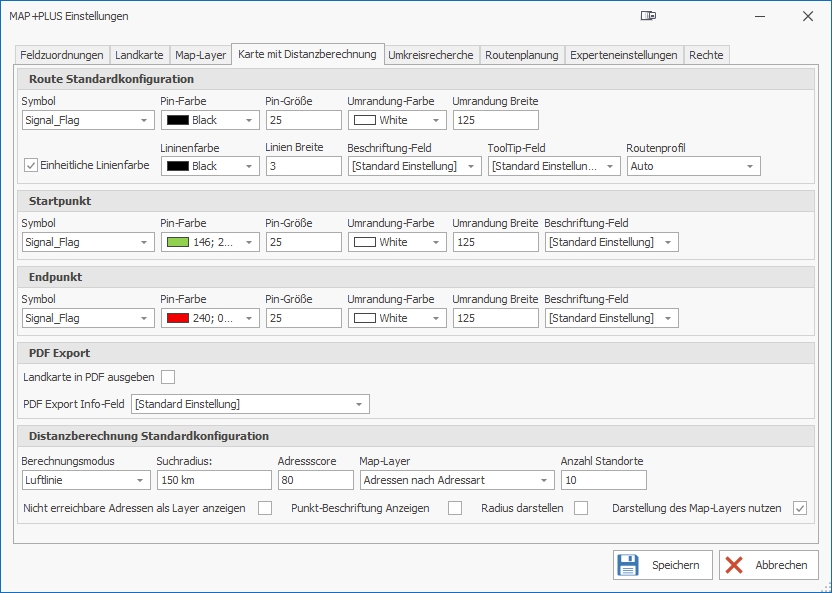Toggle the Einheitliche Linienfarbe checkbox
The image size is (832, 593).
pos(31,165)
